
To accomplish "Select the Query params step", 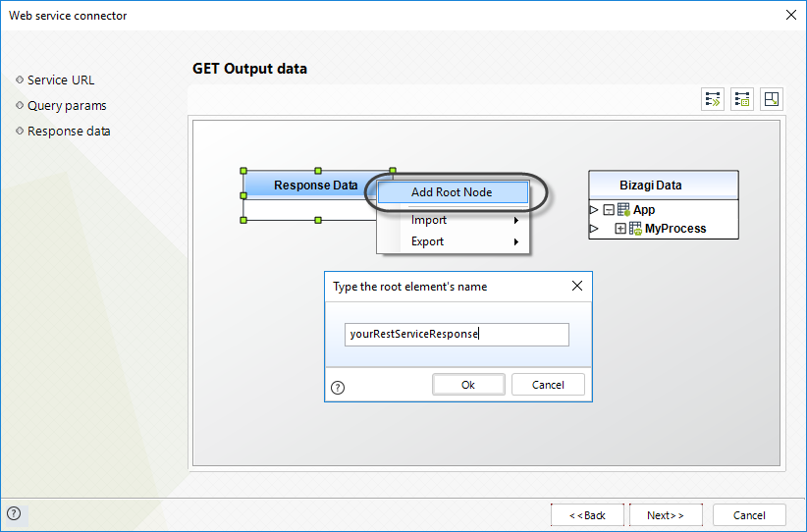I will 67,105.
